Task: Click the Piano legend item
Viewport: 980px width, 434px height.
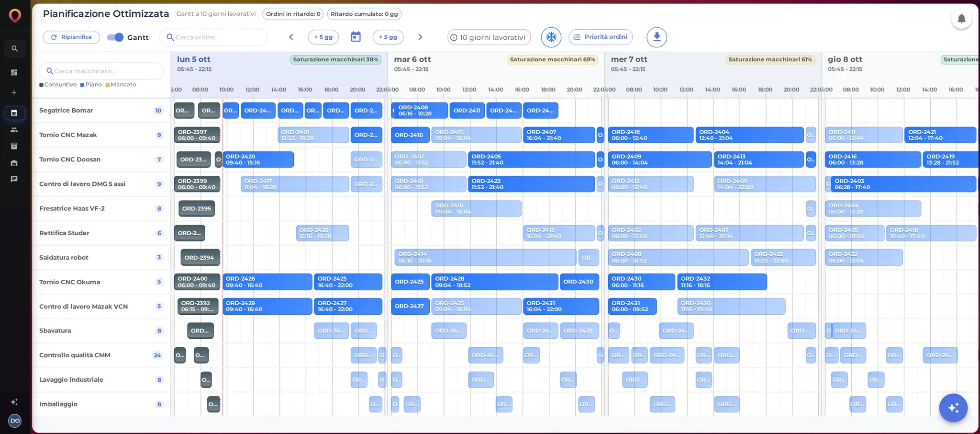Action: coord(91,84)
